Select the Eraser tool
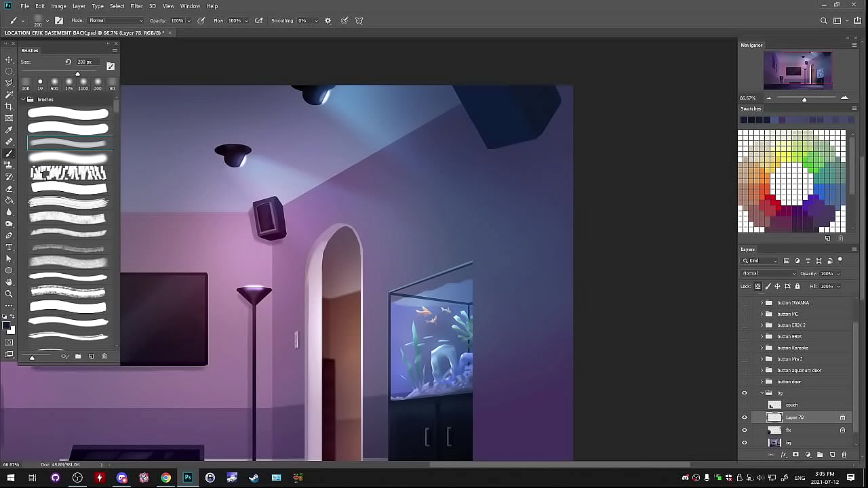Viewport: 868px width, 488px height. [9, 188]
